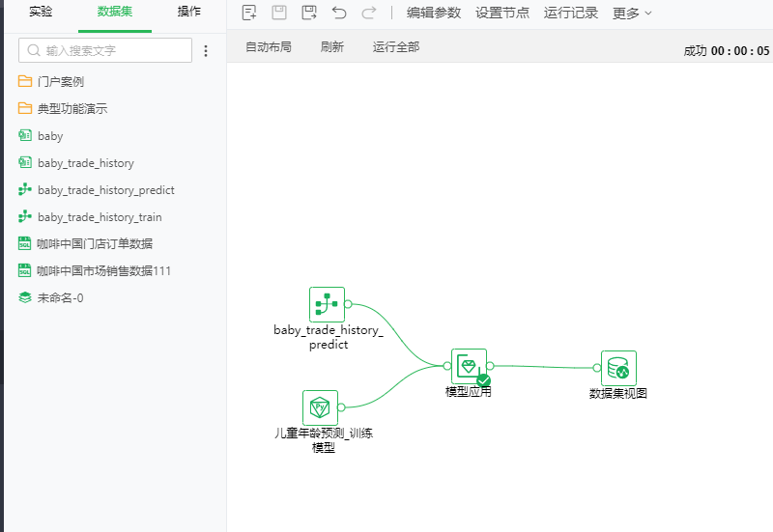Click the save icon in toolbar

click(x=279, y=13)
